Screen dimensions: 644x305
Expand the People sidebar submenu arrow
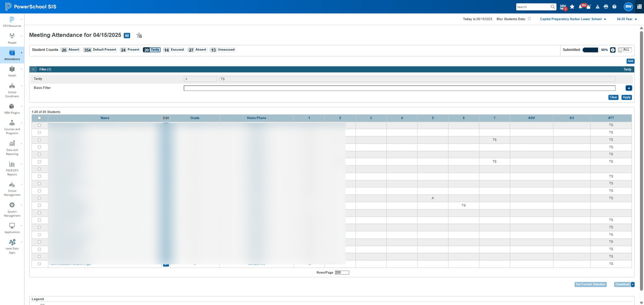click(21, 36)
